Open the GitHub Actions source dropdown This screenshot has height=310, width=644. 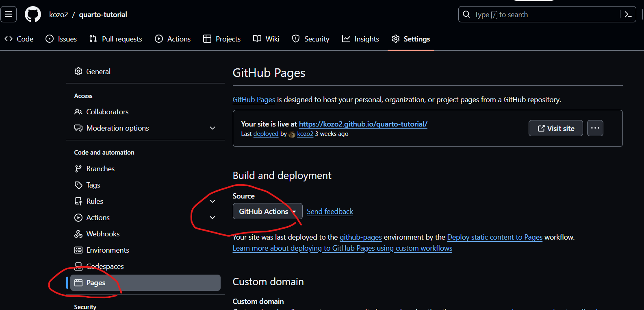click(x=267, y=211)
